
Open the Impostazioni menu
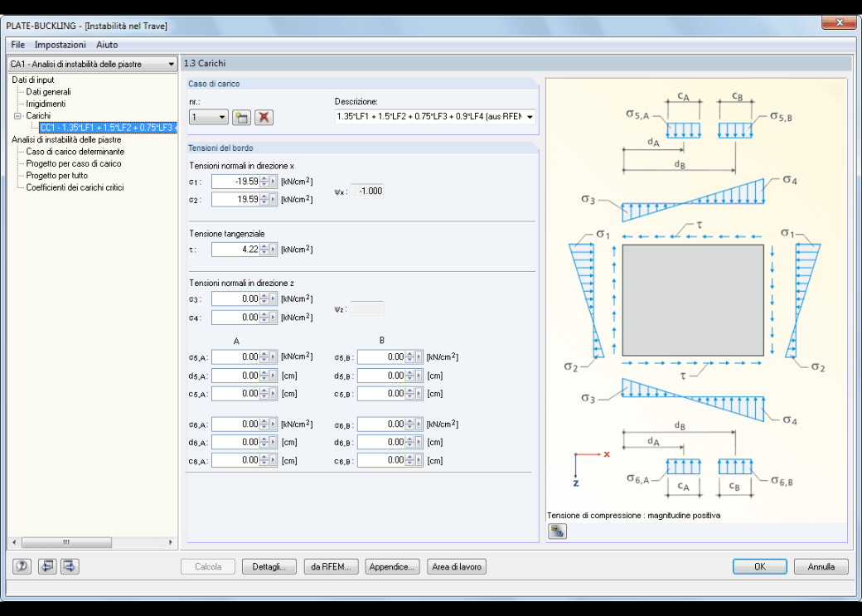(x=61, y=45)
